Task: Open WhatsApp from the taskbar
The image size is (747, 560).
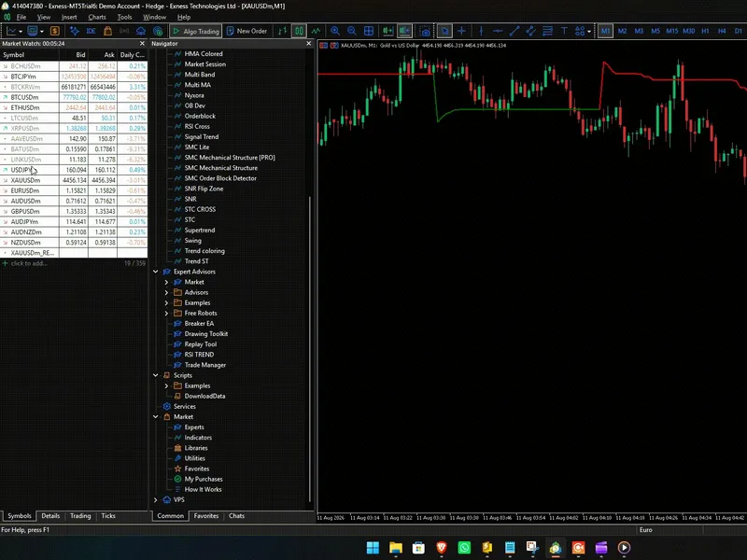Action: point(464,548)
